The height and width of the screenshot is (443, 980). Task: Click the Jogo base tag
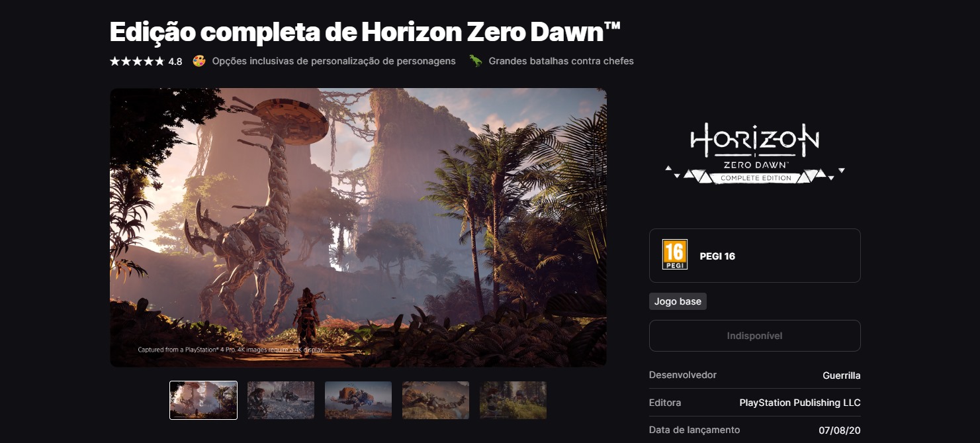click(x=678, y=301)
